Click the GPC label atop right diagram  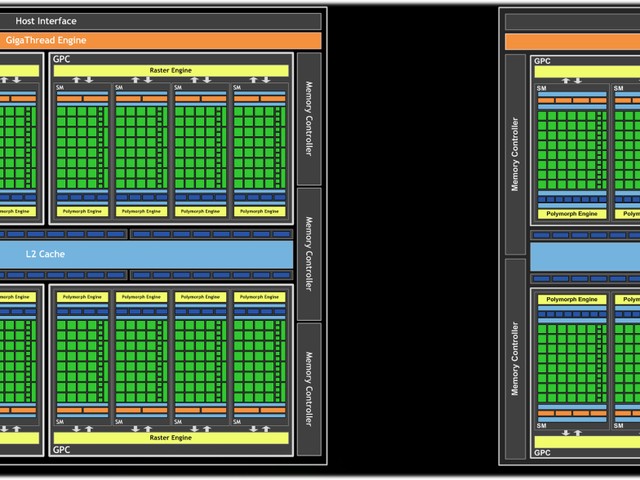[542, 61]
